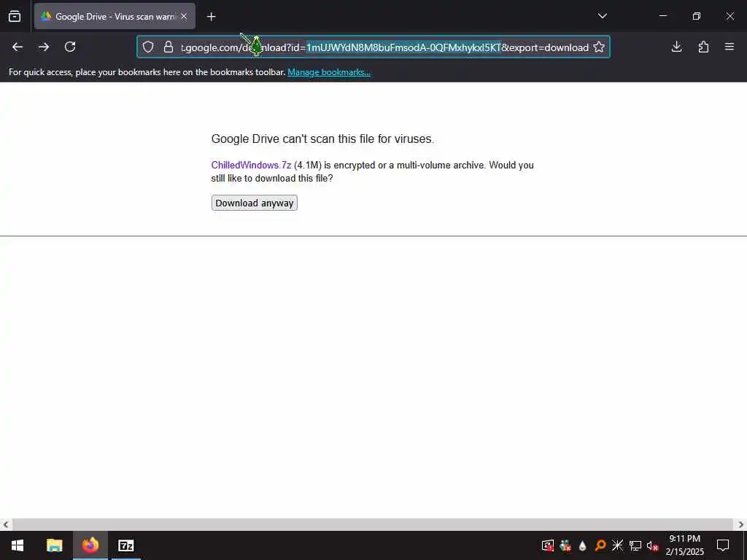Restore down the Firefox window
The height and width of the screenshot is (560, 747).
coord(697,16)
